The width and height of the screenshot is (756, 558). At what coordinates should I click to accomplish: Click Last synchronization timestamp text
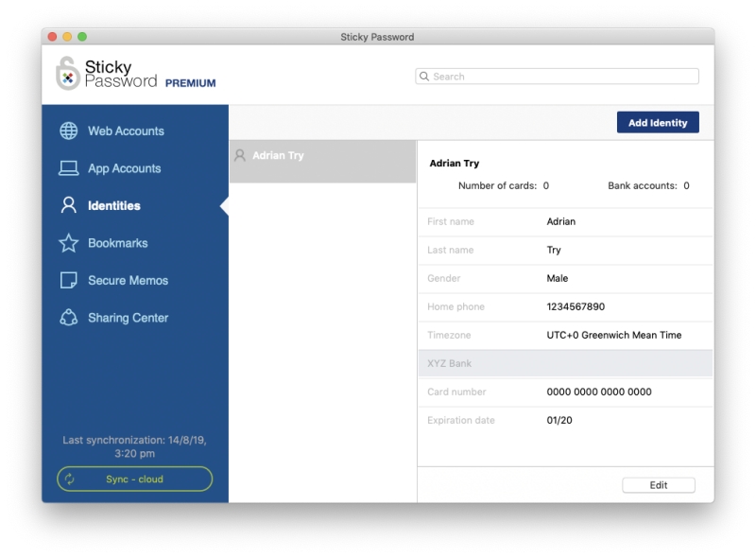[x=134, y=446]
